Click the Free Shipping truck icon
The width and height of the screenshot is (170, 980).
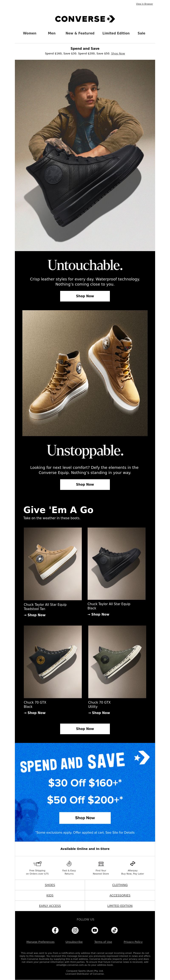click(37, 864)
